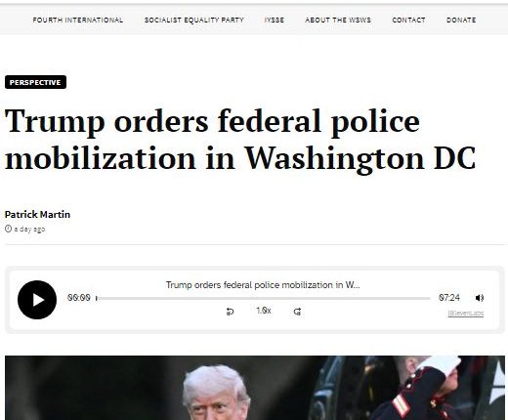508x420 pixels.
Task: Change the 1.0x playback speed
Action: (264, 311)
